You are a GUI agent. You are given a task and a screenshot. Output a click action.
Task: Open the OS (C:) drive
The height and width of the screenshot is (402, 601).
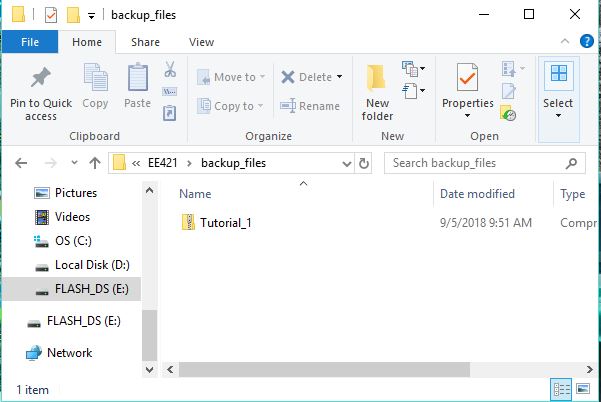click(x=63, y=241)
